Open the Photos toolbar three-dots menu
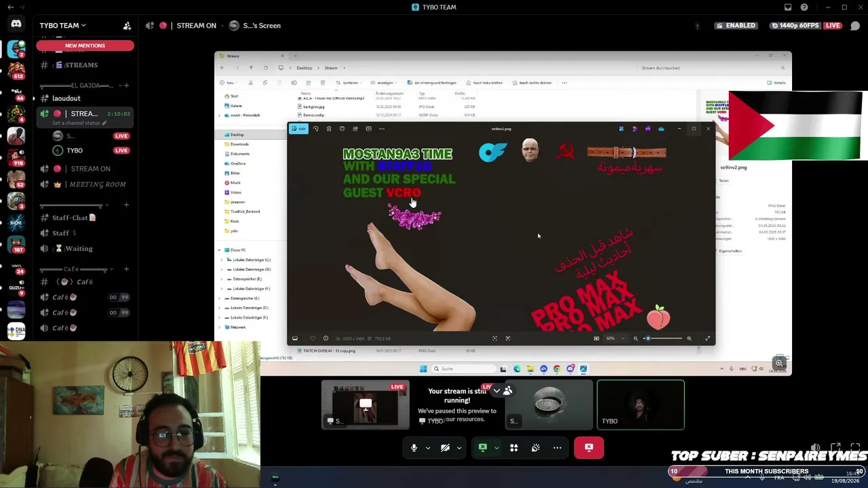Screen dimensions: 868x488 382,129
